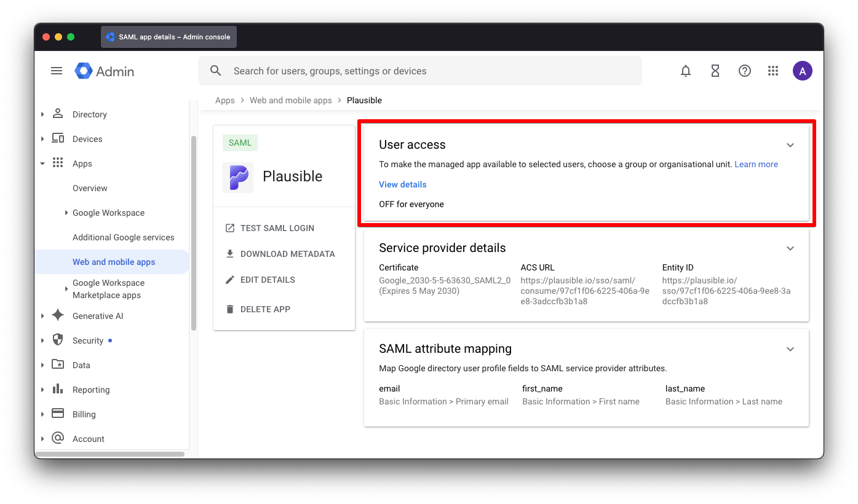Image resolution: width=858 pixels, height=504 pixels.
Task: Open the hamburger main menu
Action: (57, 71)
